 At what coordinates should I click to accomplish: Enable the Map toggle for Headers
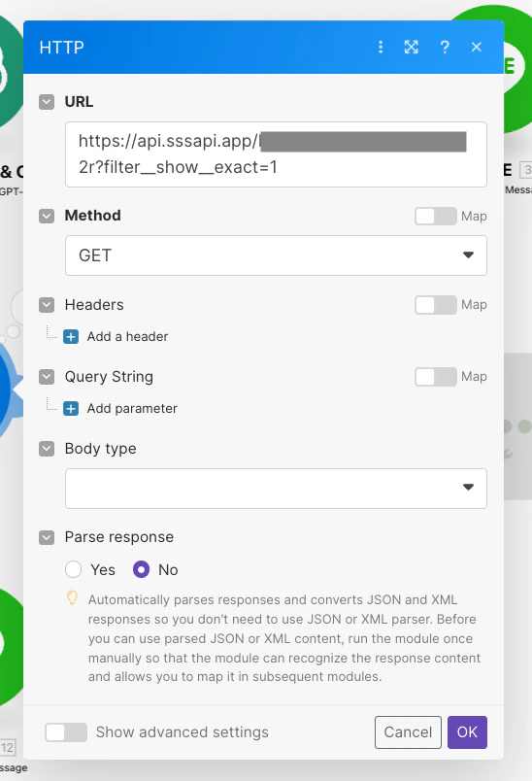pyautogui.click(x=436, y=305)
